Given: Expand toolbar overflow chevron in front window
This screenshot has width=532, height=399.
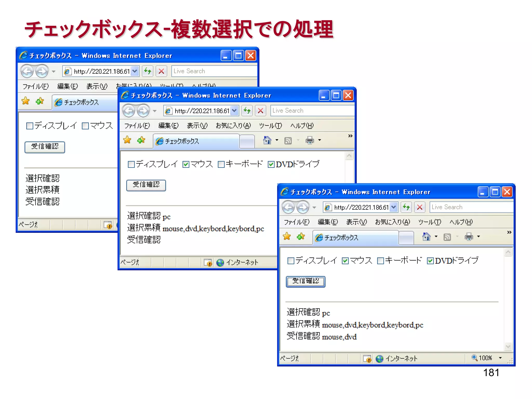Looking at the screenshot, I should 509,232.
